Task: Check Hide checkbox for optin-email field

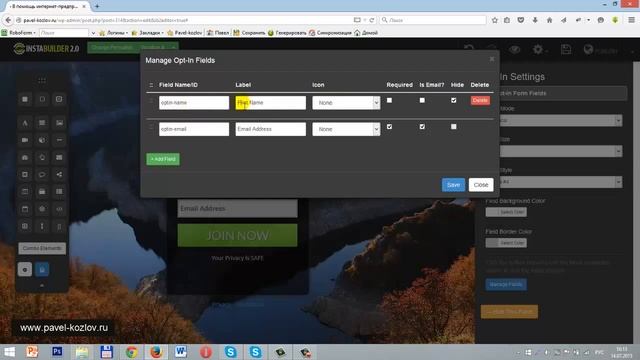Action: (453, 127)
